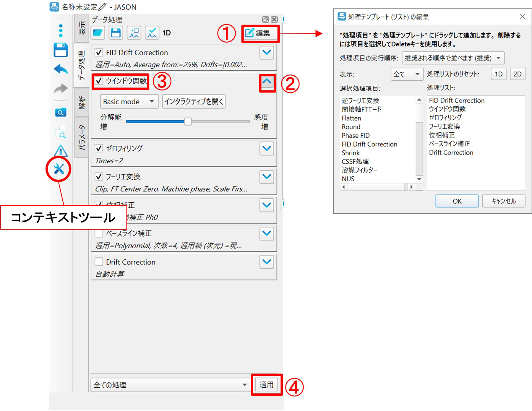The image size is (532, 411).
Task: Select Flatten in the item list
Action: pos(351,118)
